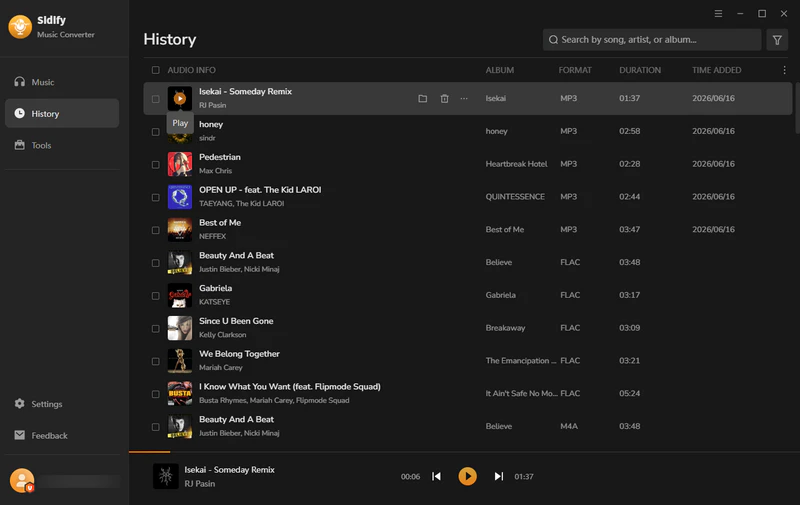This screenshot has width=800, height=505.
Task: Click the KATSEYE artist name
Action: [214, 302]
